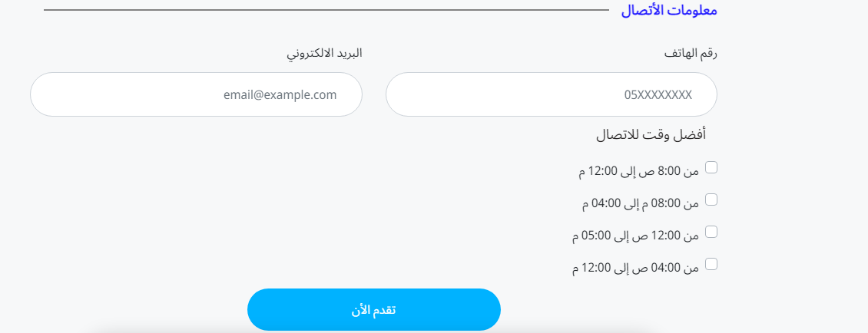This screenshot has height=333, width=868.
Task: Focus the phone number input field
Action: (x=552, y=94)
